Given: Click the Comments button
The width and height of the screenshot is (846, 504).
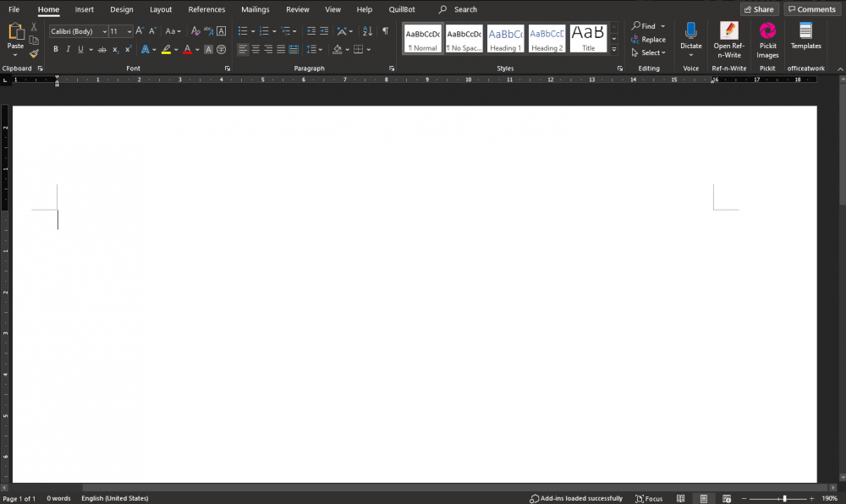Looking at the screenshot, I should [x=811, y=9].
